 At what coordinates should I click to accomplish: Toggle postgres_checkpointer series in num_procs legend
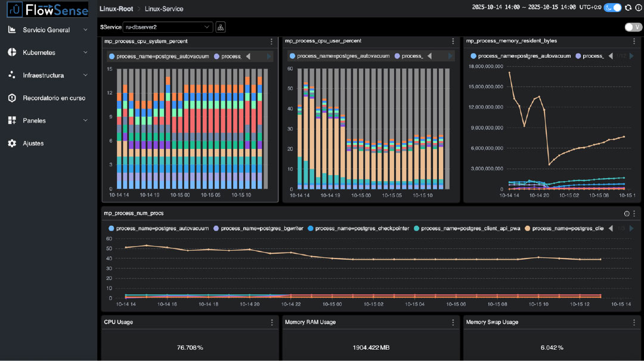pos(358,228)
